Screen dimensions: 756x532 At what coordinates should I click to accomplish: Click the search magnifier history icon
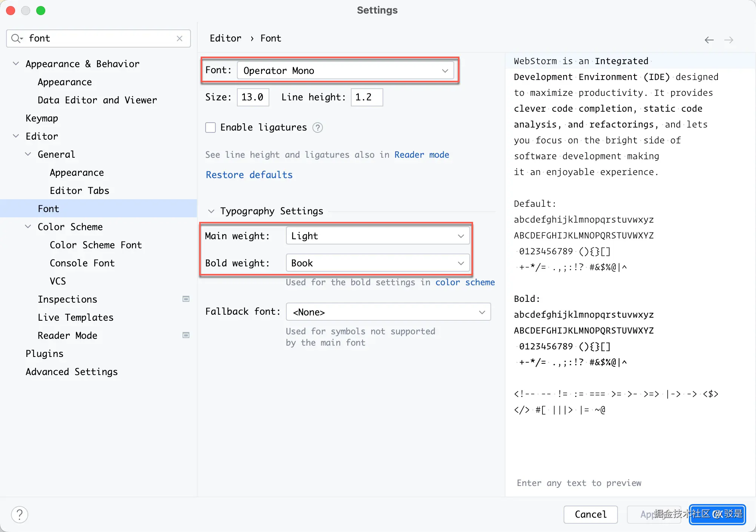[x=17, y=38]
